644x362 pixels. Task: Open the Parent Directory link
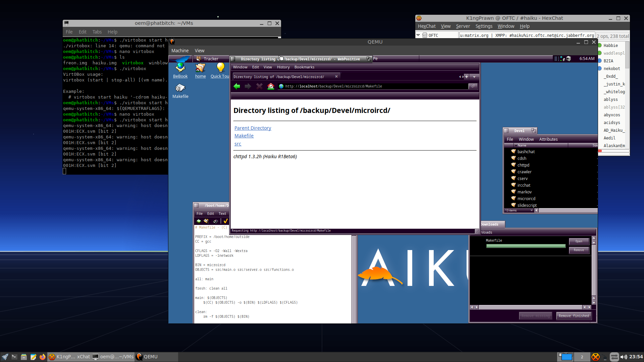[x=253, y=128]
